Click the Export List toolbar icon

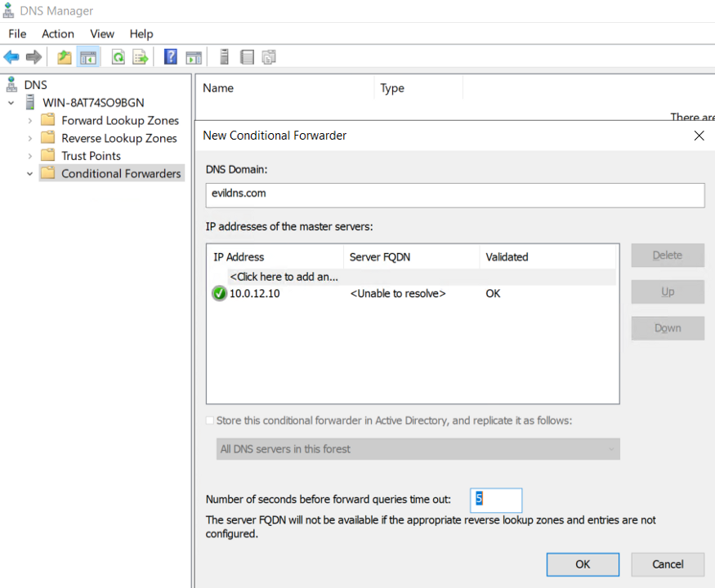point(141,57)
